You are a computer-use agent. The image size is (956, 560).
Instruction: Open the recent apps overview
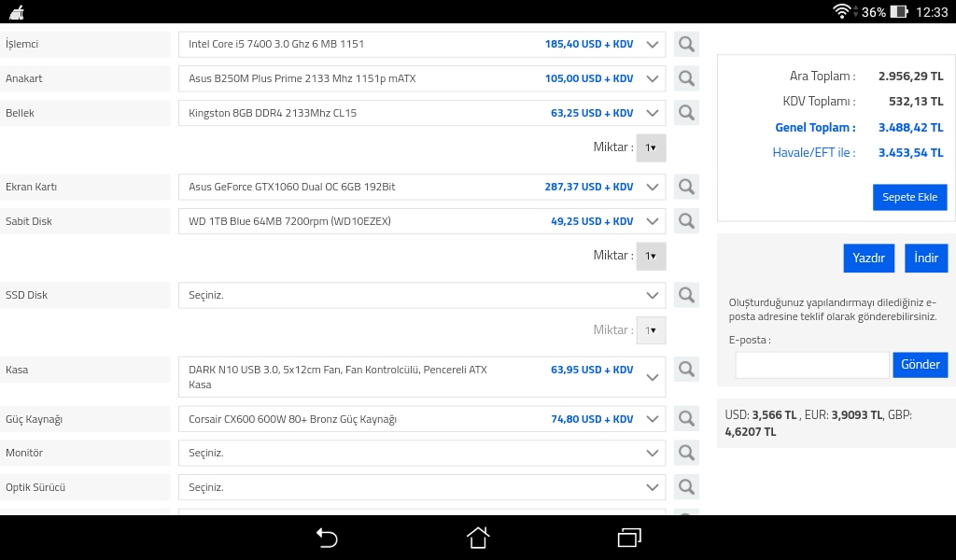629,538
